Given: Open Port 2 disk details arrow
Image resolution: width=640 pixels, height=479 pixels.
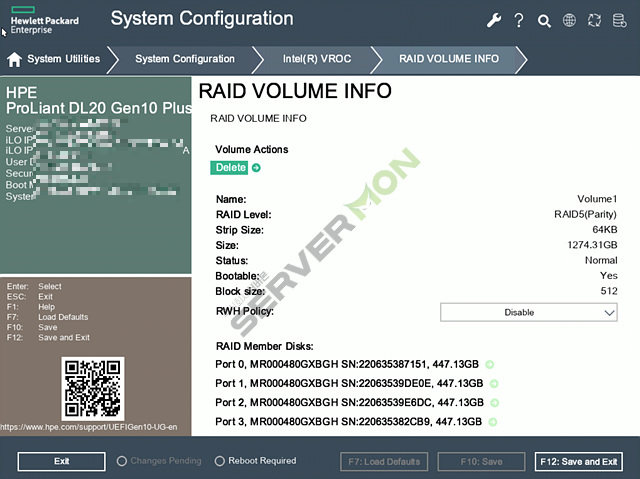Looking at the screenshot, I should (494, 403).
